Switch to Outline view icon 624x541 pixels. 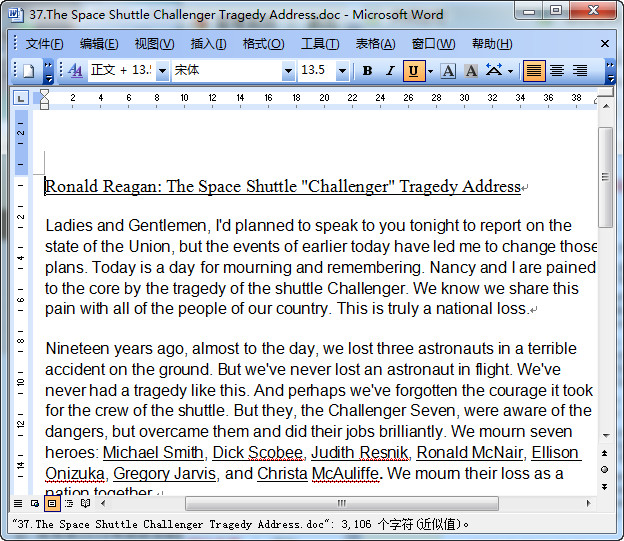(x=69, y=504)
